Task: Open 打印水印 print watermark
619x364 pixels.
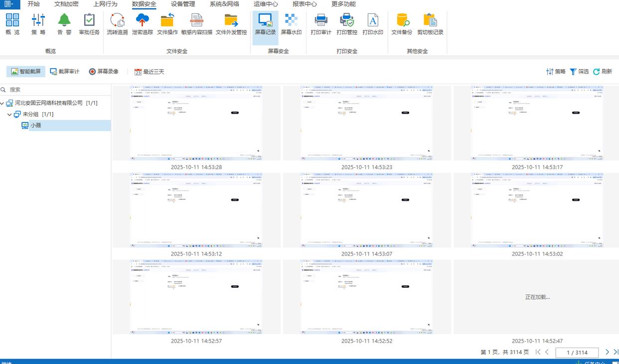Action: [373, 24]
